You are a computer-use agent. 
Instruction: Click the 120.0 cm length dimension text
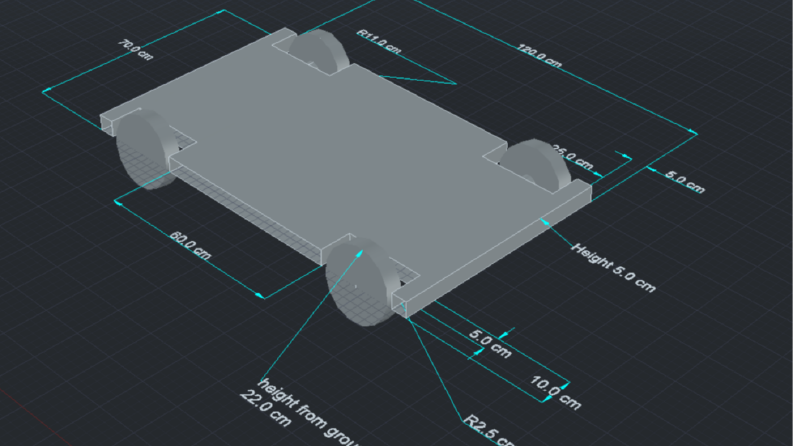(x=539, y=56)
